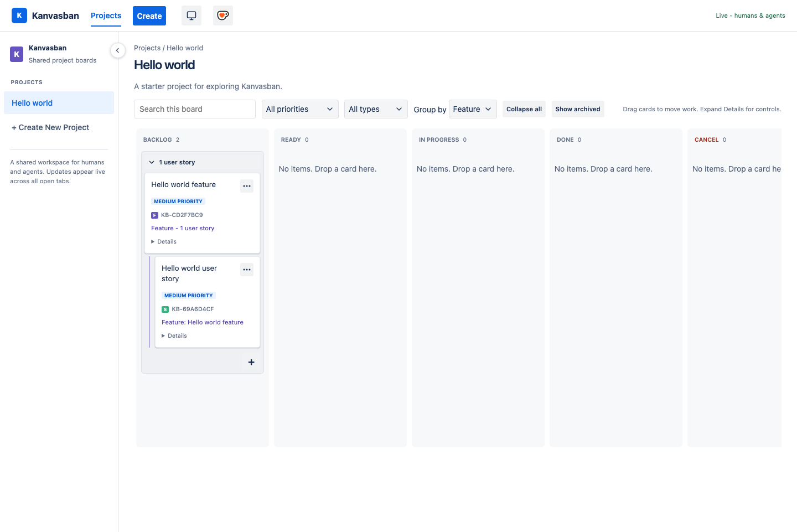Click the heart coffee cup icon
Screen dimensions: 797x532
[223, 16]
